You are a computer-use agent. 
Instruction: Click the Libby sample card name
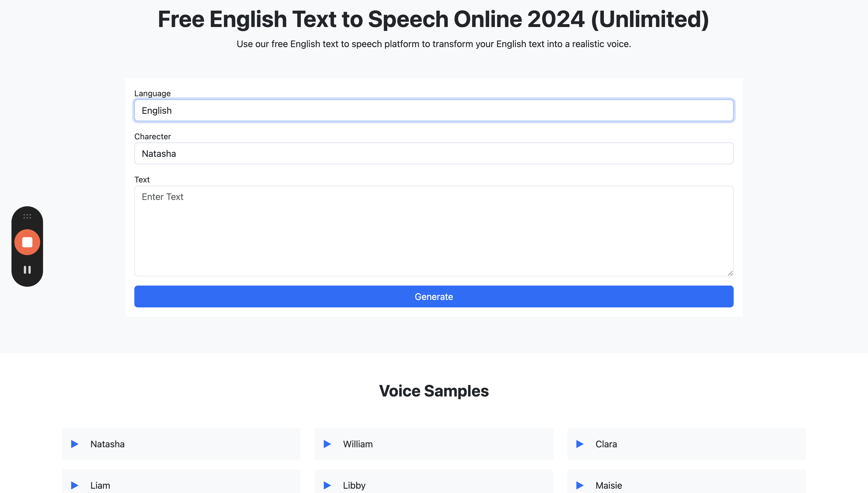click(354, 485)
